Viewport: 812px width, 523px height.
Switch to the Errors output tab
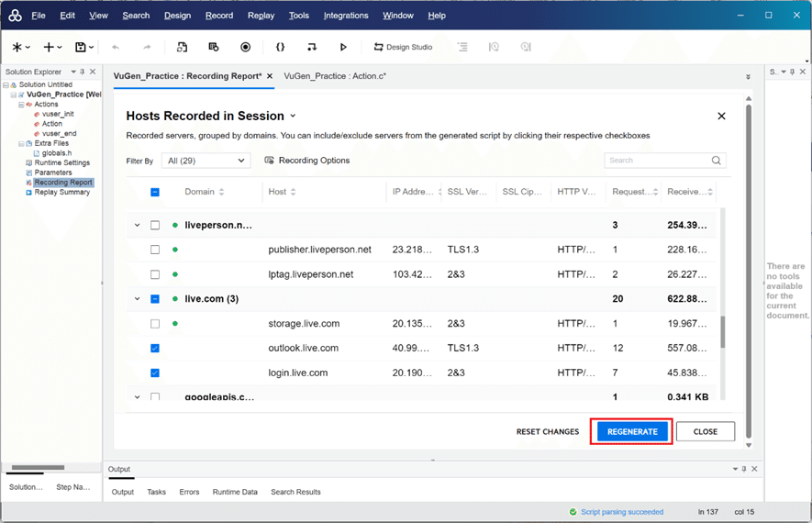pyautogui.click(x=189, y=492)
